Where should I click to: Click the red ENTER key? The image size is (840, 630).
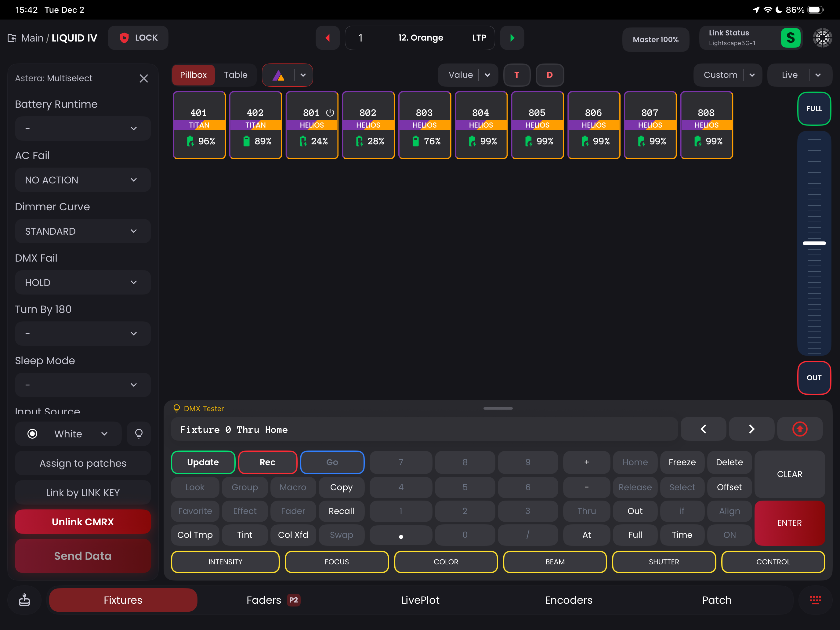[790, 523]
